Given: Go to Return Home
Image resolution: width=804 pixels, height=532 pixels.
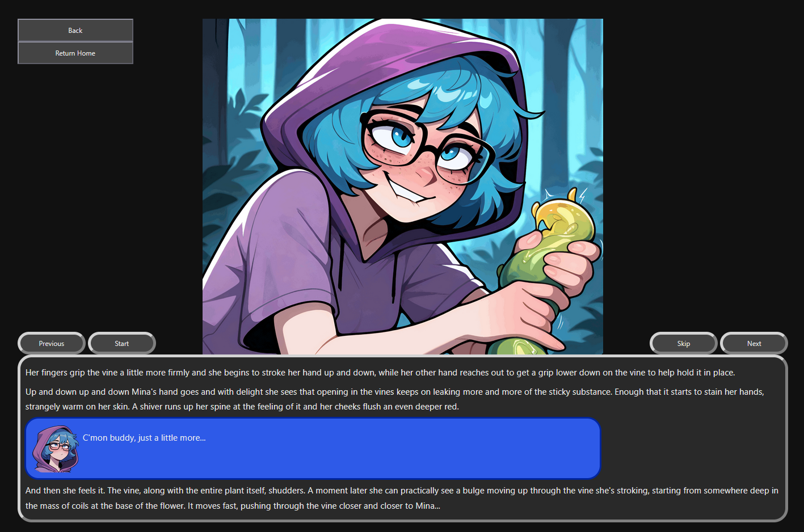Looking at the screenshot, I should pyautogui.click(x=75, y=53).
